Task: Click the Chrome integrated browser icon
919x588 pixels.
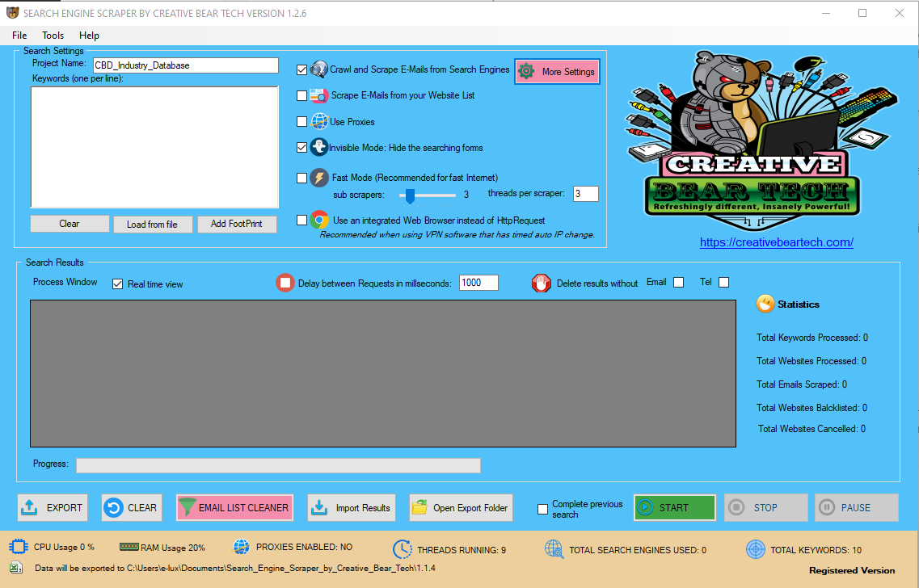Action: click(x=318, y=220)
